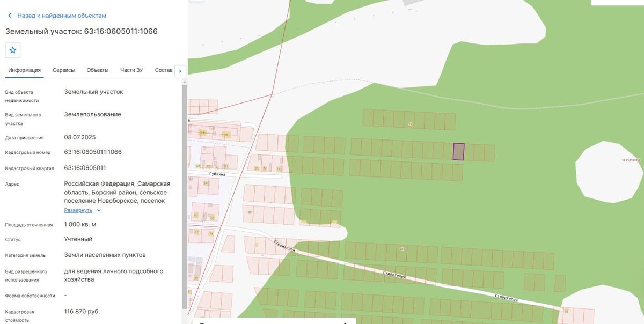Show more tabs with the right arrow
The height and width of the screenshot is (324, 644).
(x=180, y=71)
